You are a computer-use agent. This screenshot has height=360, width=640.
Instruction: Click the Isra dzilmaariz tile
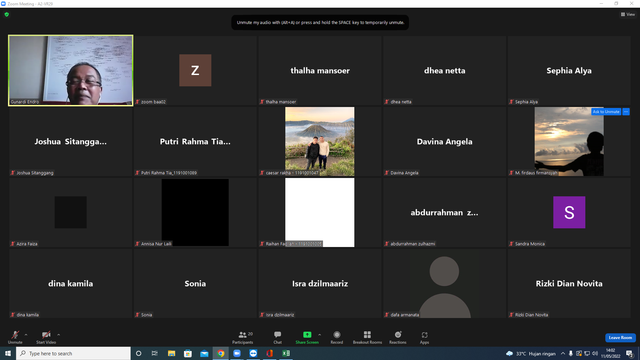point(320,284)
